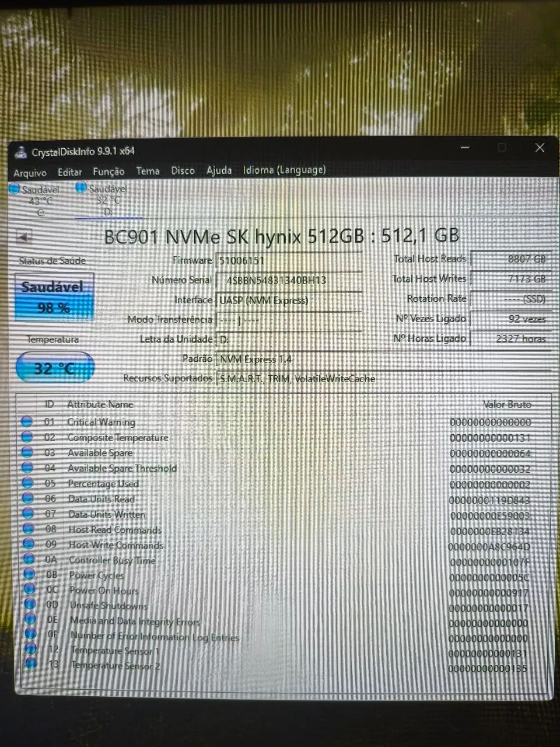This screenshot has width=560, height=747.
Task: Click the Letra da Unidade field
Action: click(x=289, y=340)
